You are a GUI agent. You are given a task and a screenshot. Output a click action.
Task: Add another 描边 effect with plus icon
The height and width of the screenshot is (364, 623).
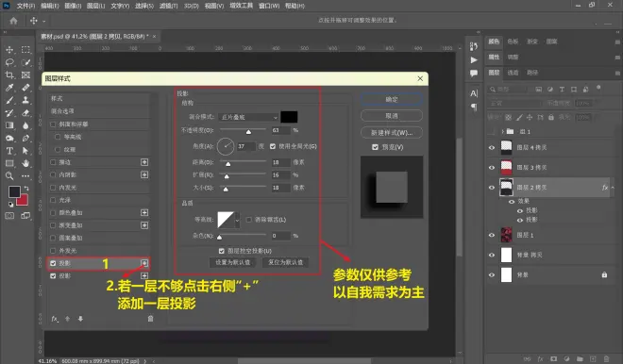click(x=144, y=162)
